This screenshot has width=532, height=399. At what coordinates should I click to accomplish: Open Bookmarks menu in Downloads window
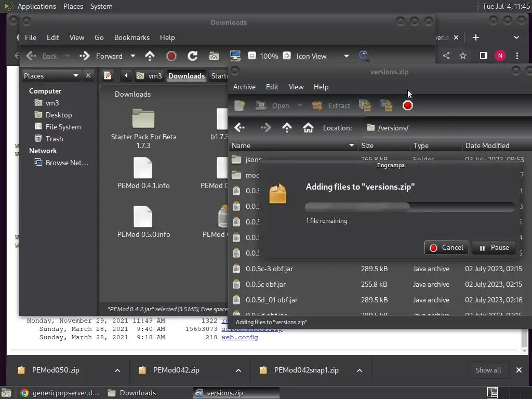pos(131,37)
